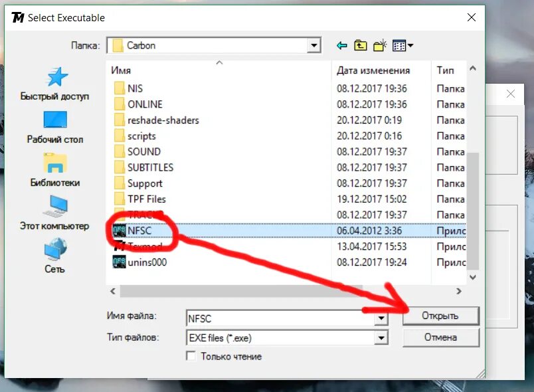
Task: Select the TPF Files folder icon
Action: pyautogui.click(x=119, y=199)
